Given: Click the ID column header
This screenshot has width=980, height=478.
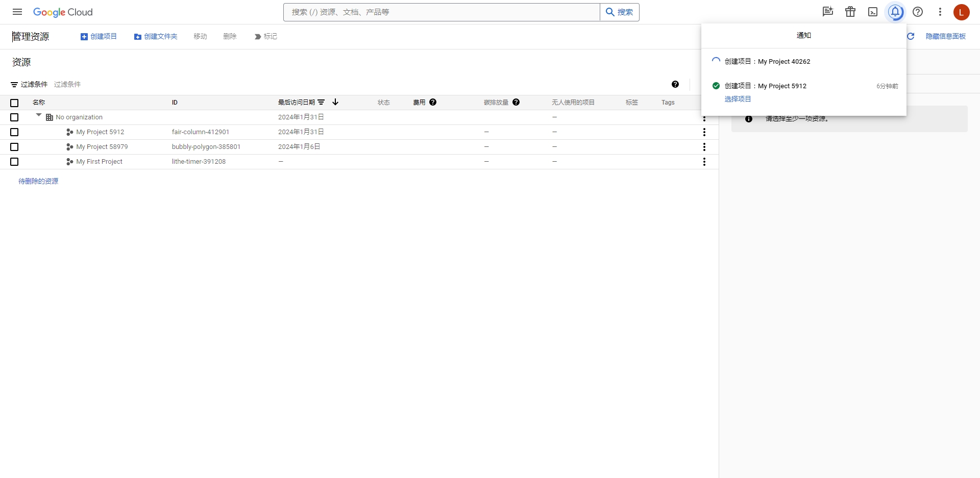Looking at the screenshot, I should pos(175,103).
